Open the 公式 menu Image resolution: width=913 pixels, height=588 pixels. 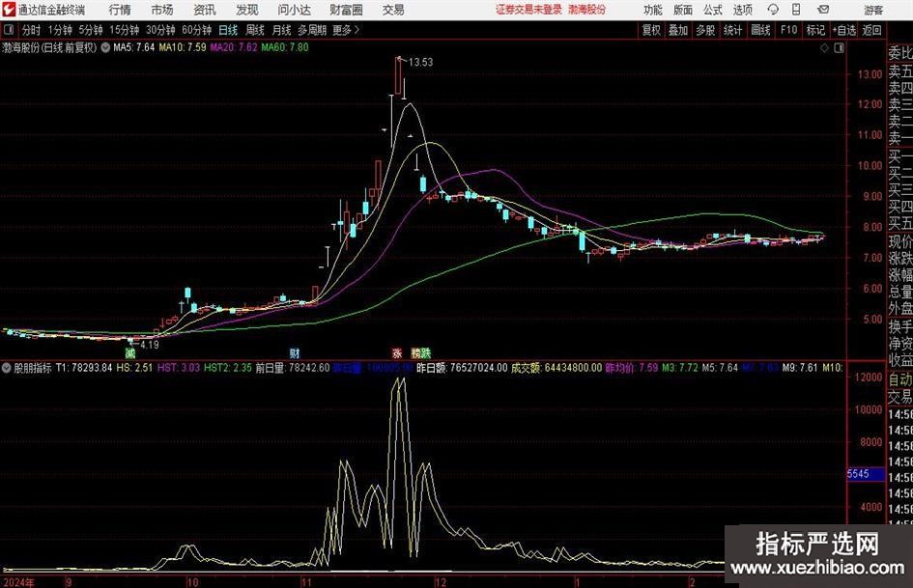point(712,10)
